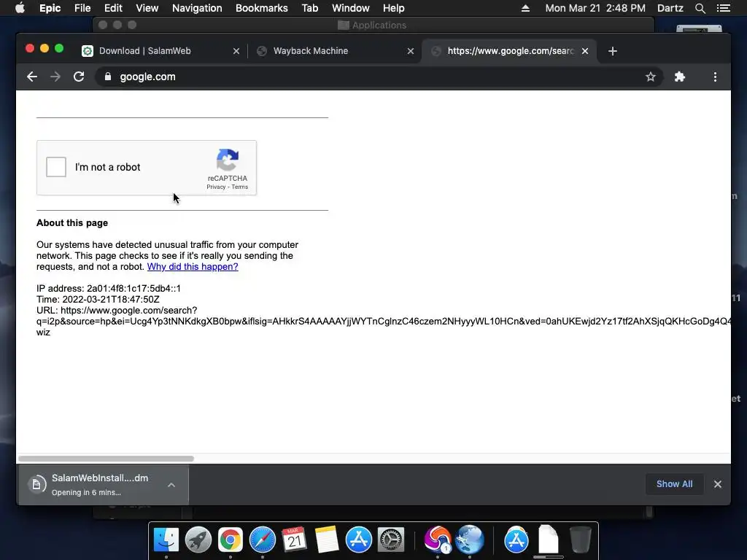
Task: Open the File menu
Action: tap(82, 8)
